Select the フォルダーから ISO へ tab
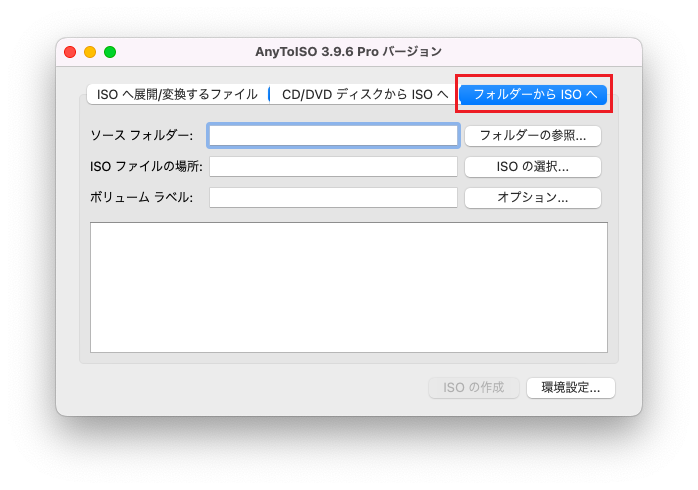Viewport: 698px width, 490px height. pos(533,94)
